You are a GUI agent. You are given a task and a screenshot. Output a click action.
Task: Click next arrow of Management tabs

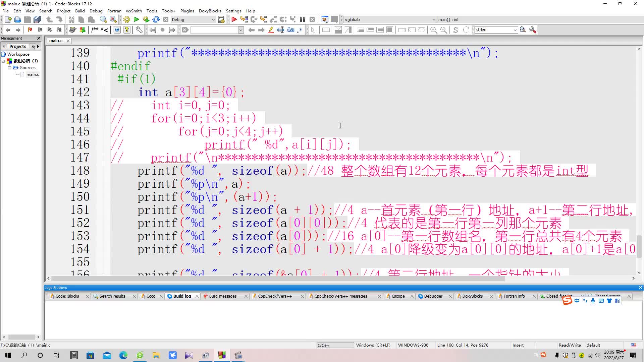click(x=38, y=46)
